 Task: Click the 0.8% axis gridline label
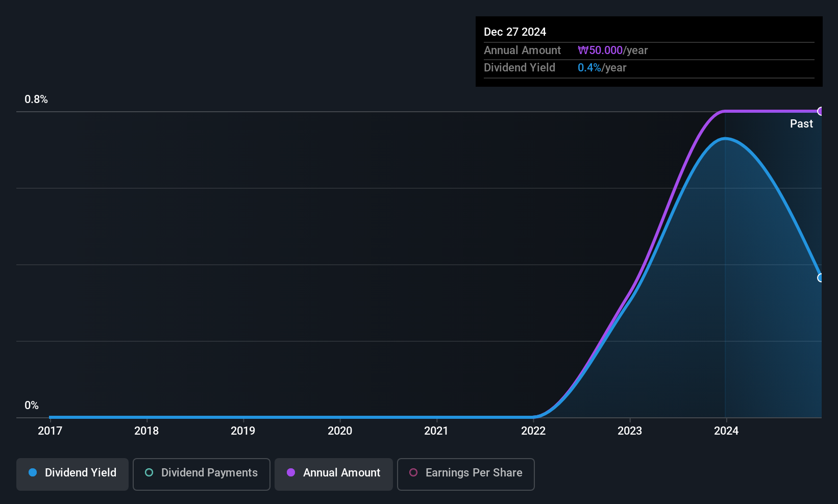pos(36,99)
